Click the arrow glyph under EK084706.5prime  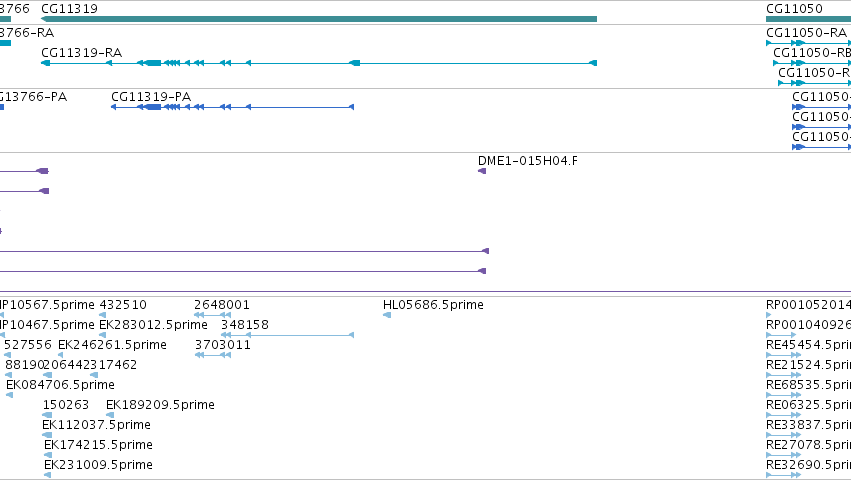pos(9,395)
